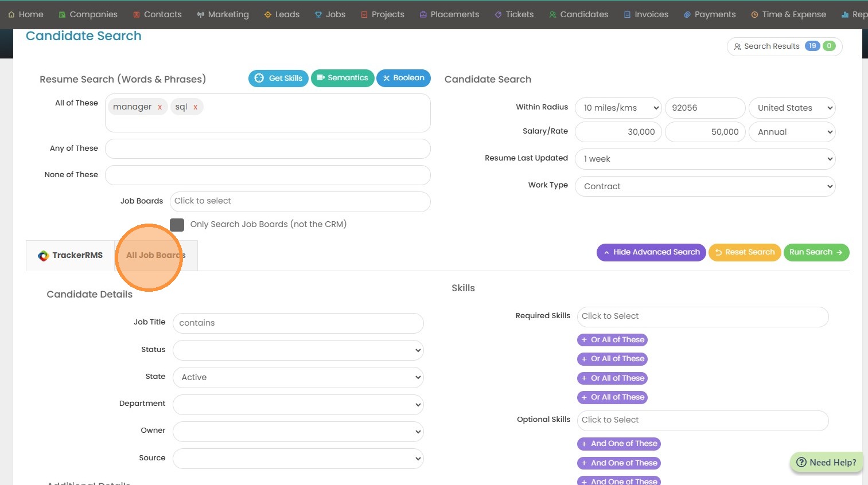Remove the 'sql' keyword tag

tap(195, 107)
